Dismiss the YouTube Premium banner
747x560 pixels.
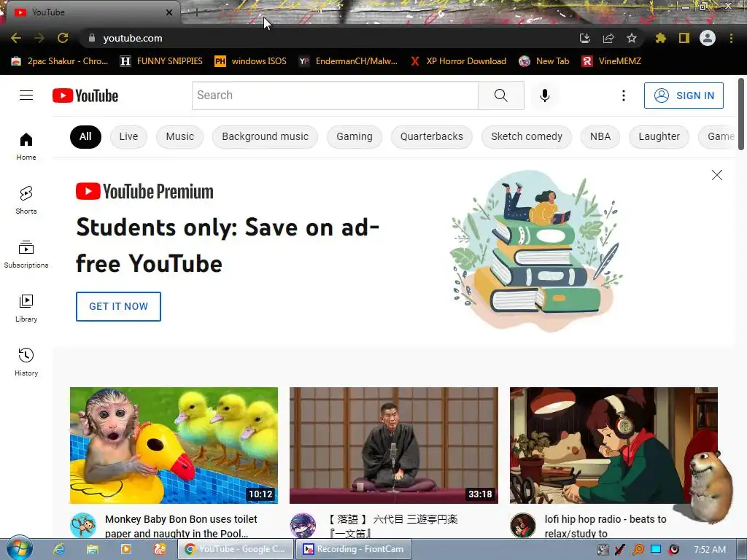[x=716, y=175]
